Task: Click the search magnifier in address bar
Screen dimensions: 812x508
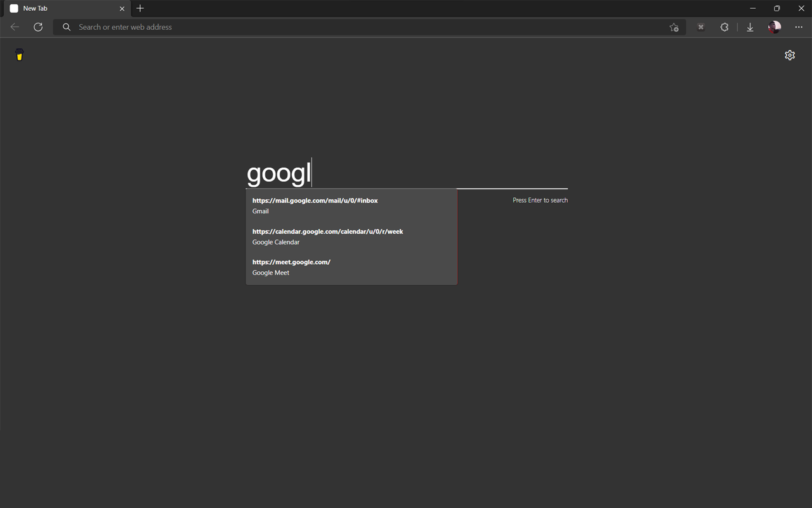Action: 67,27
